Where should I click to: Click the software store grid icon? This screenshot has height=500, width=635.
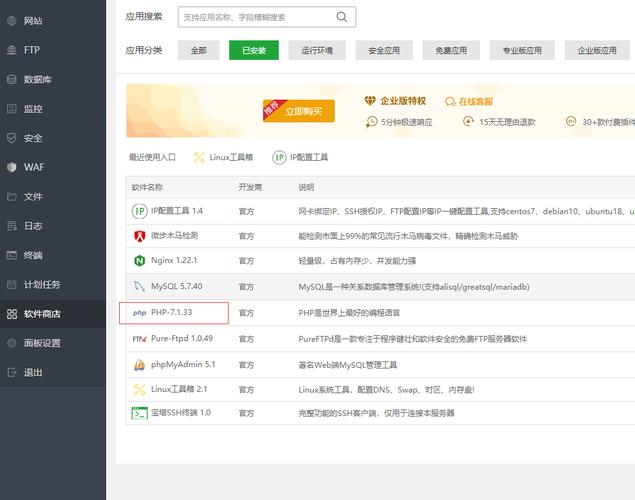[12, 314]
